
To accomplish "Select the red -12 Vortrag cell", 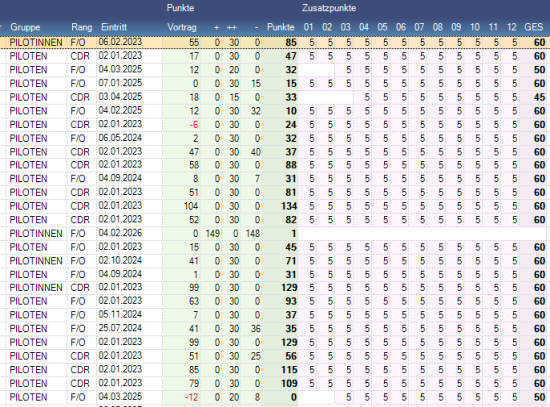I will tap(181, 397).
